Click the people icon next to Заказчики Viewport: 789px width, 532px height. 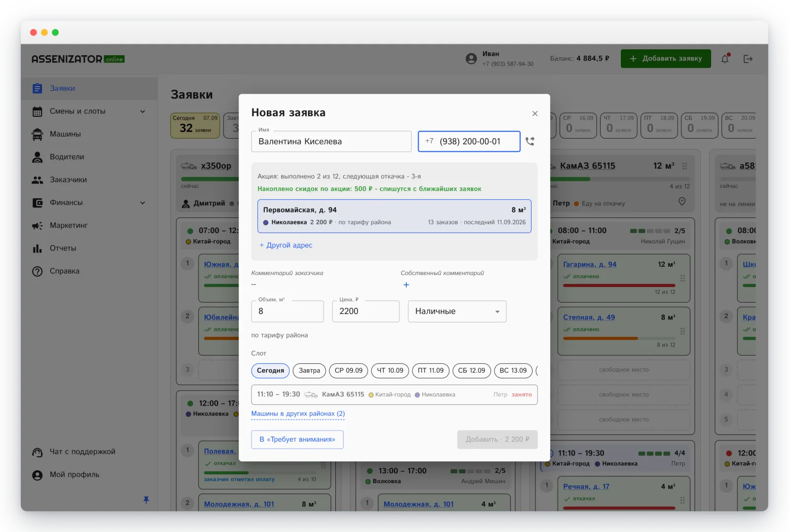point(37,180)
